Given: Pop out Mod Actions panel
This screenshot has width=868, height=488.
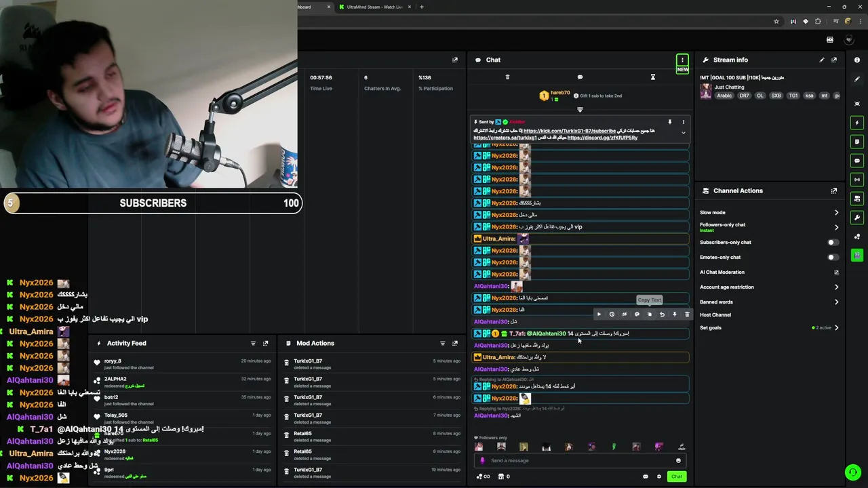Looking at the screenshot, I should (455, 343).
